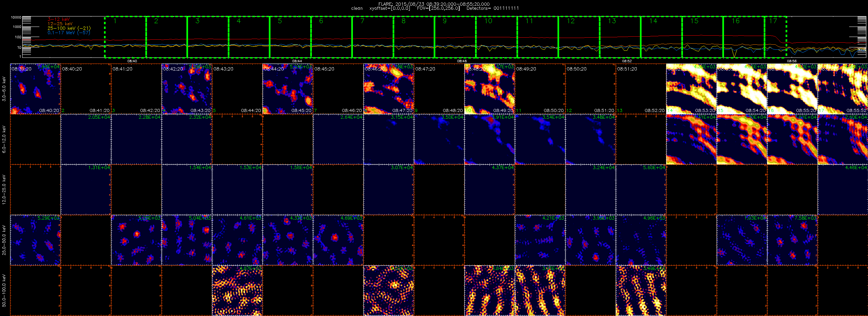Click the 6.0-12.0 keV row label
The height and width of the screenshot is (316, 868).
(4, 139)
